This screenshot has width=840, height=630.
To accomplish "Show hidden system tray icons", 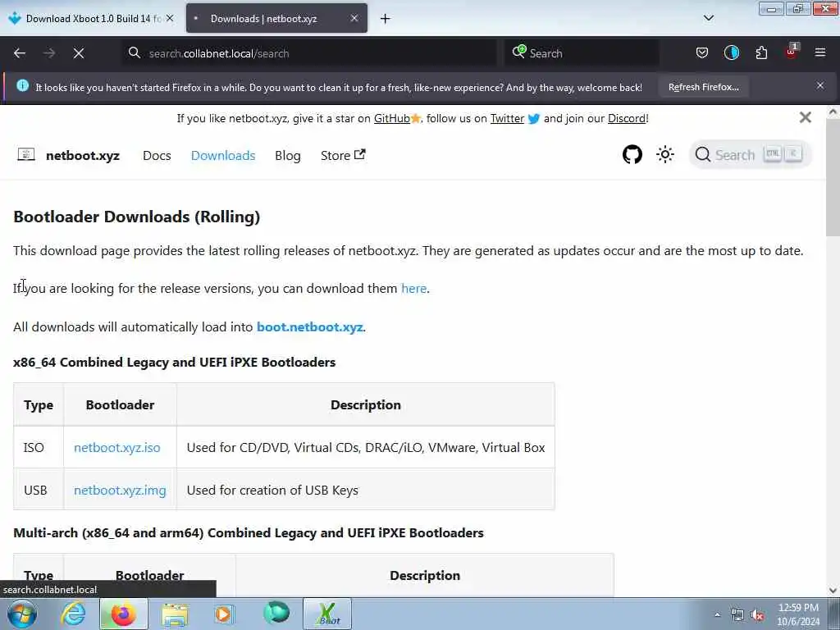I will (717, 614).
